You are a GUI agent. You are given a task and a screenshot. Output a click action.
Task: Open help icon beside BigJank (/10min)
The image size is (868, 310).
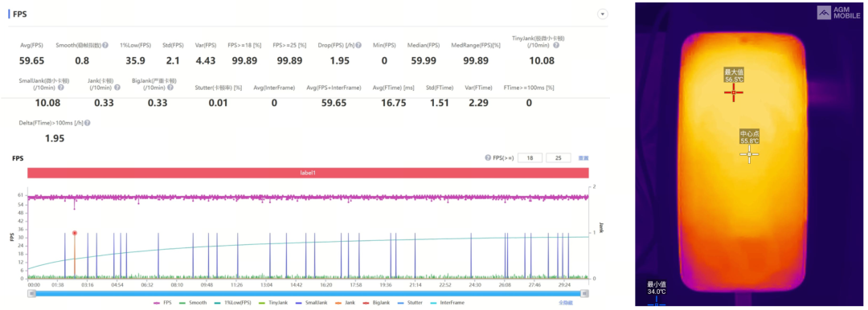coord(170,88)
